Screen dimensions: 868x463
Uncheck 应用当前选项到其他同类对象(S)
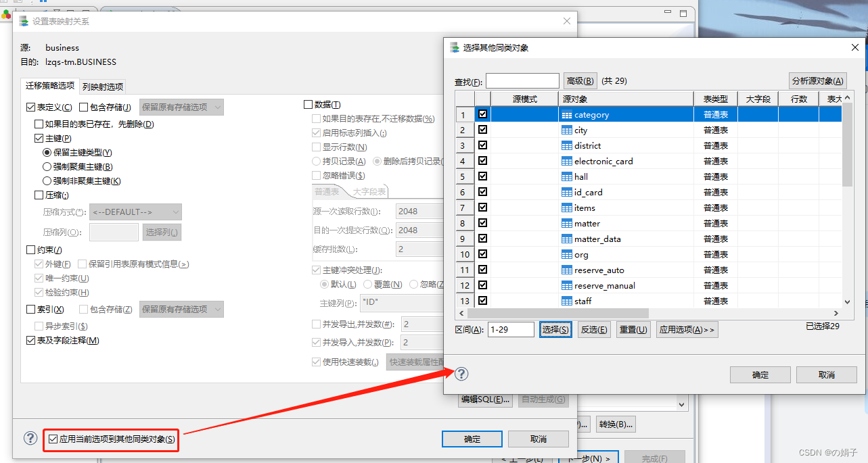[x=53, y=439]
